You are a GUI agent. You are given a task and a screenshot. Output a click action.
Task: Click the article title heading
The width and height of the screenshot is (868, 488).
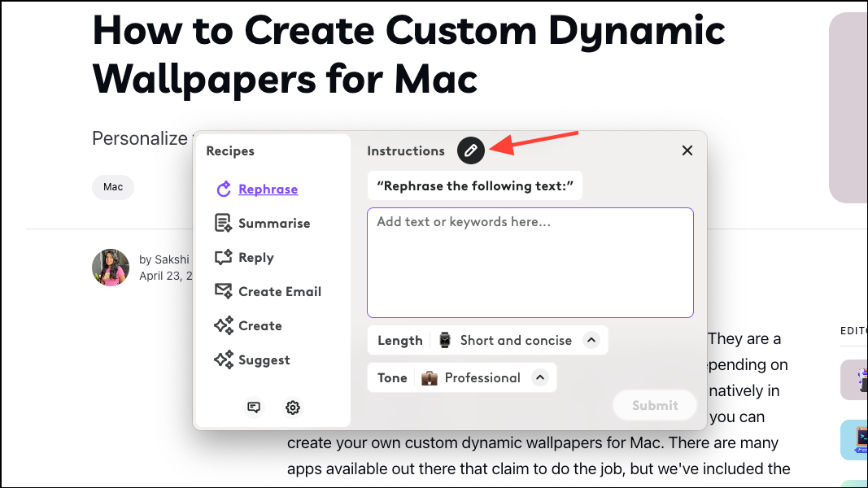pos(408,54)
